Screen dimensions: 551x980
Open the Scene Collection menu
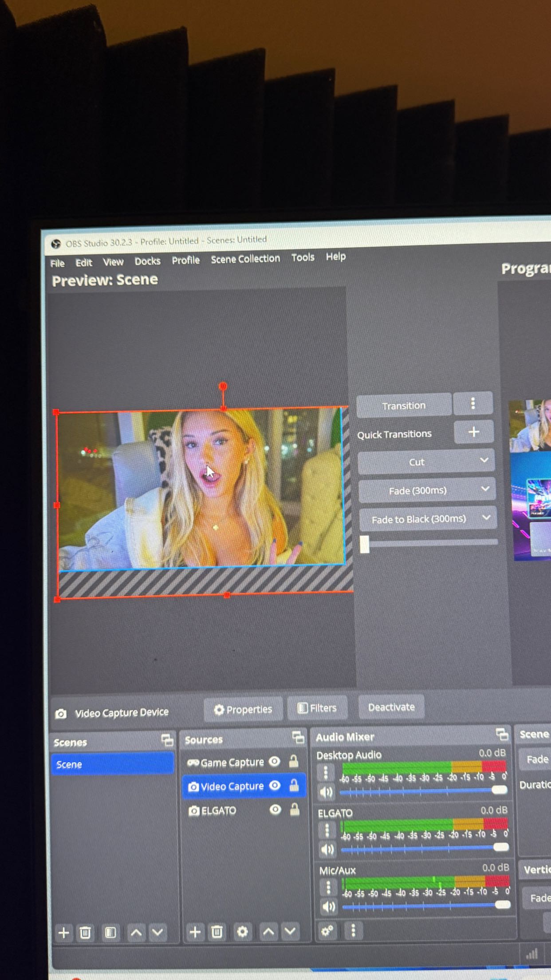point(245,259)
